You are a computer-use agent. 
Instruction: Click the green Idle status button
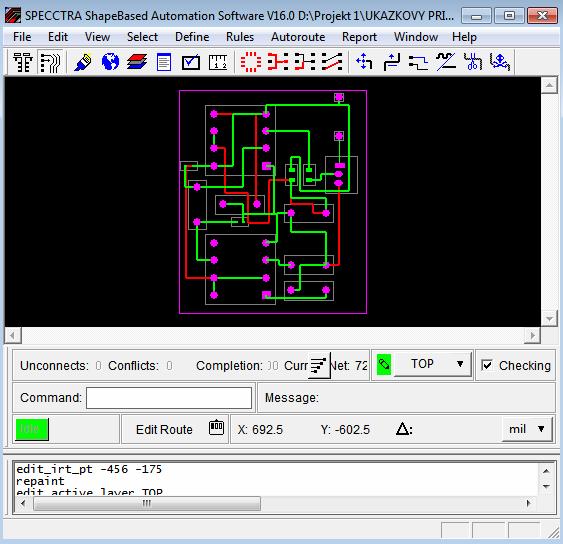pyautogui.click(x=32, y=429)
